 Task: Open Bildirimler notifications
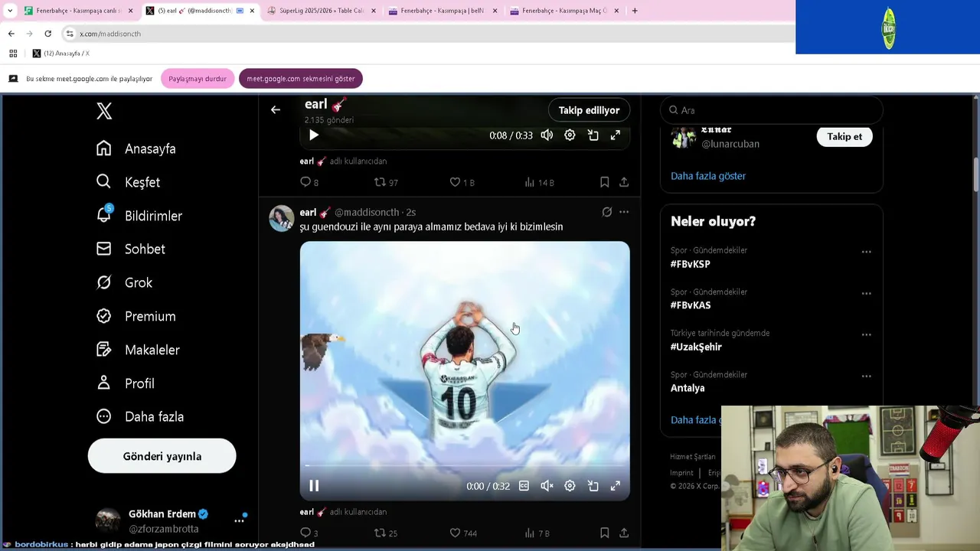pos(139,216)
